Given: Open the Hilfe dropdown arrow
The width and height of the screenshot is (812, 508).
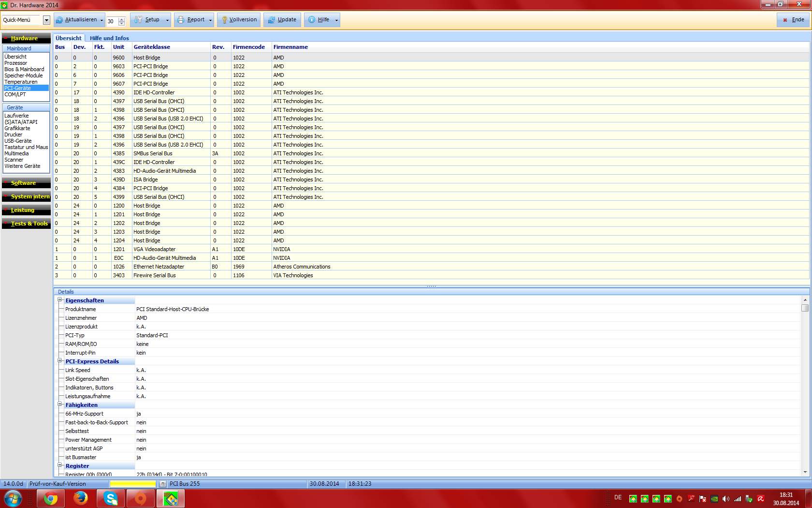Looking at the screenshot, I should point(336,20).
